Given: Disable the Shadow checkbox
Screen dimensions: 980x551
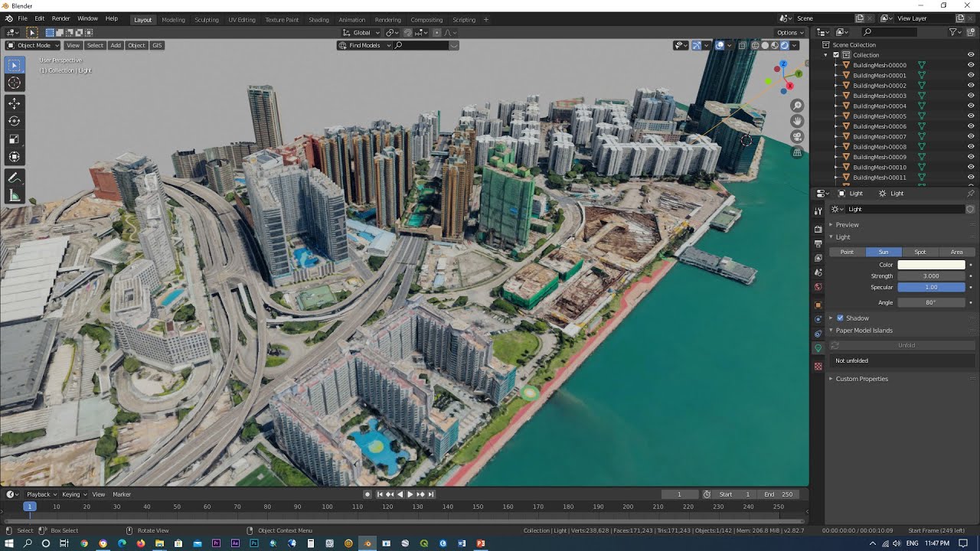Looking at the screenshot, I should pos(840,318).
